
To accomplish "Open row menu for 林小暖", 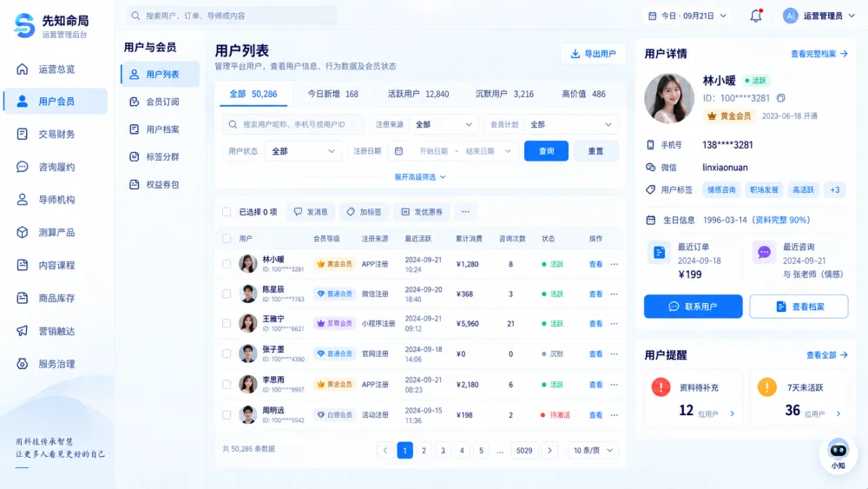I will click(x=614, y=264).
